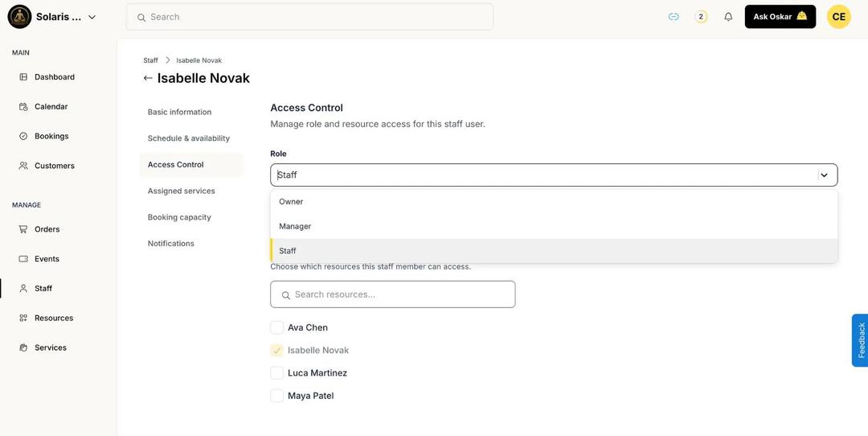
Task: Choose Manager from the role list
Action: click(x=295, y=226)
